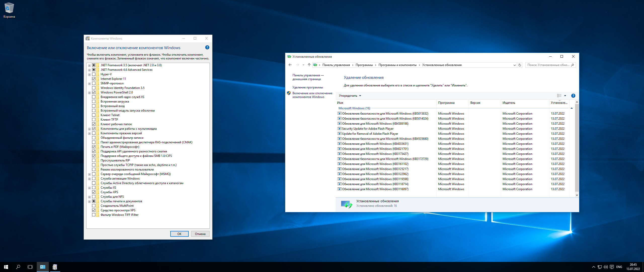
Task: Open the Windows Start menu
Action: (6, 267)
